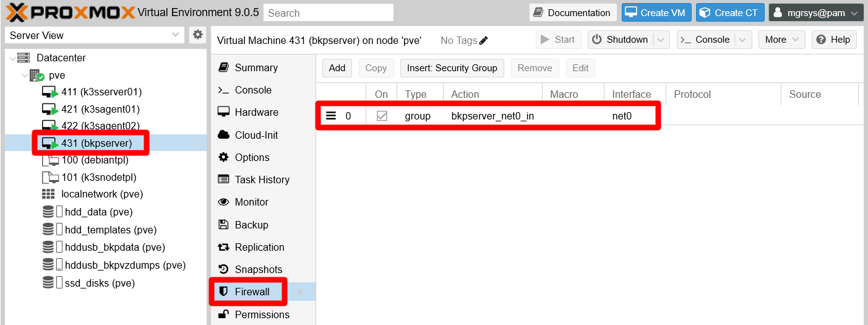The height and width of the screenshot is (325, 868).
Task: Click VM icon for 421 k3sagent01
Action: point(49,110)
